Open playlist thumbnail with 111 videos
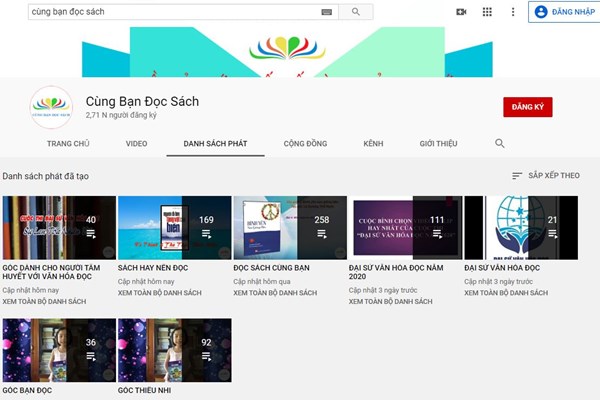This screenshot has height=400, width=600. [x=406, y=228]
